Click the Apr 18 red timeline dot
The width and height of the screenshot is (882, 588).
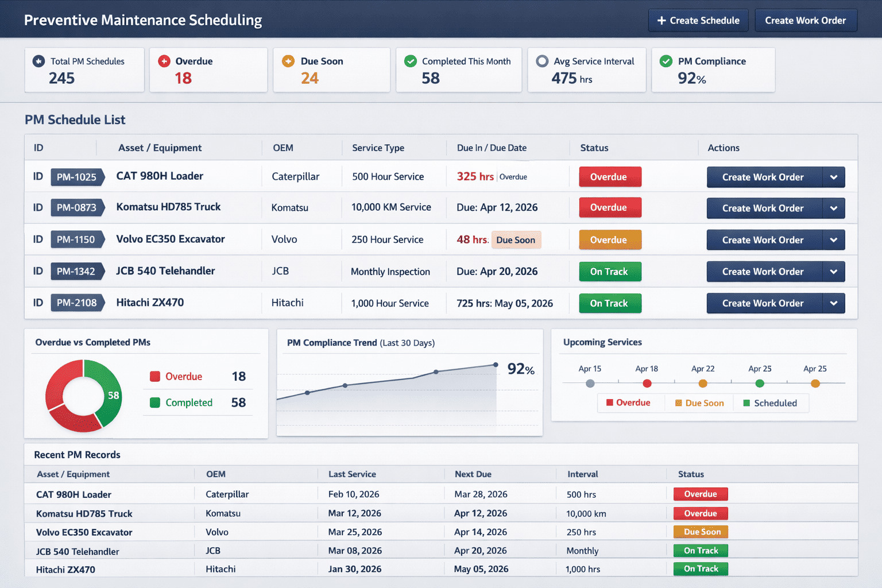[647, 384]
